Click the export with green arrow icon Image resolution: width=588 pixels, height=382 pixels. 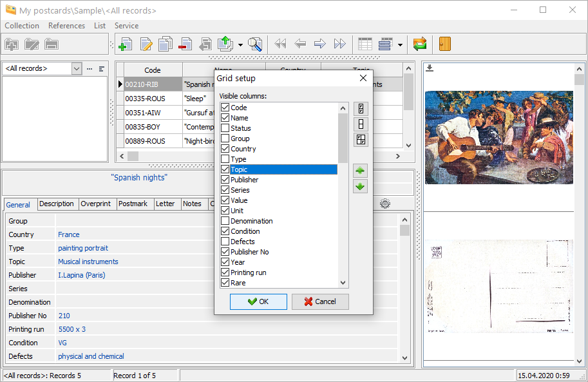226,44
